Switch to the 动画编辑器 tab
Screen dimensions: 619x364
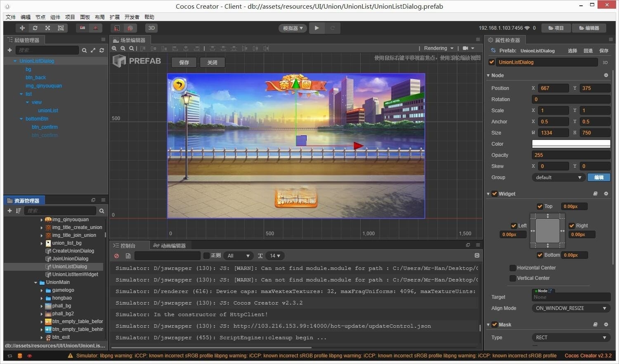coord(169,246)
